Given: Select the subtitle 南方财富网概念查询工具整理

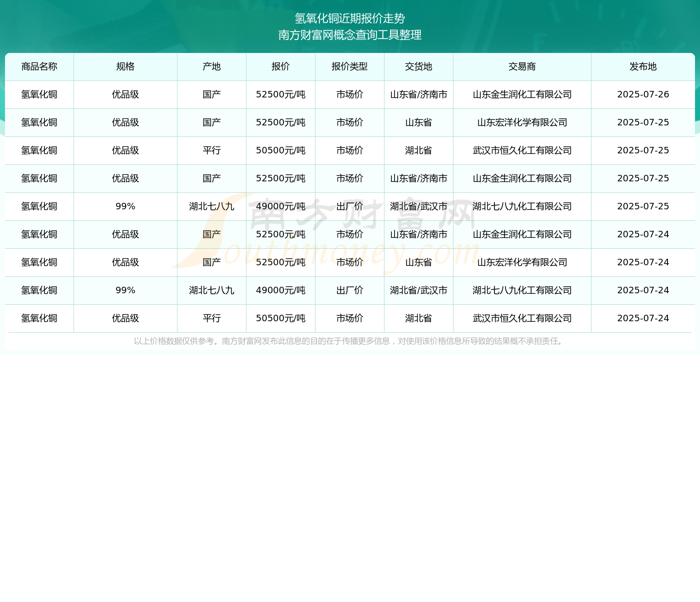Looking at the screenshot, I should coord(350,35).
